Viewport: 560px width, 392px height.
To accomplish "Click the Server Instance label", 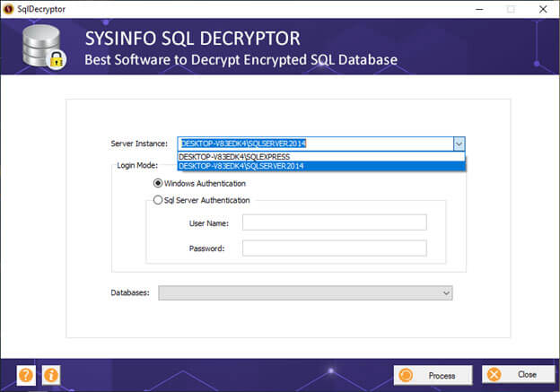I will point(139,144).
